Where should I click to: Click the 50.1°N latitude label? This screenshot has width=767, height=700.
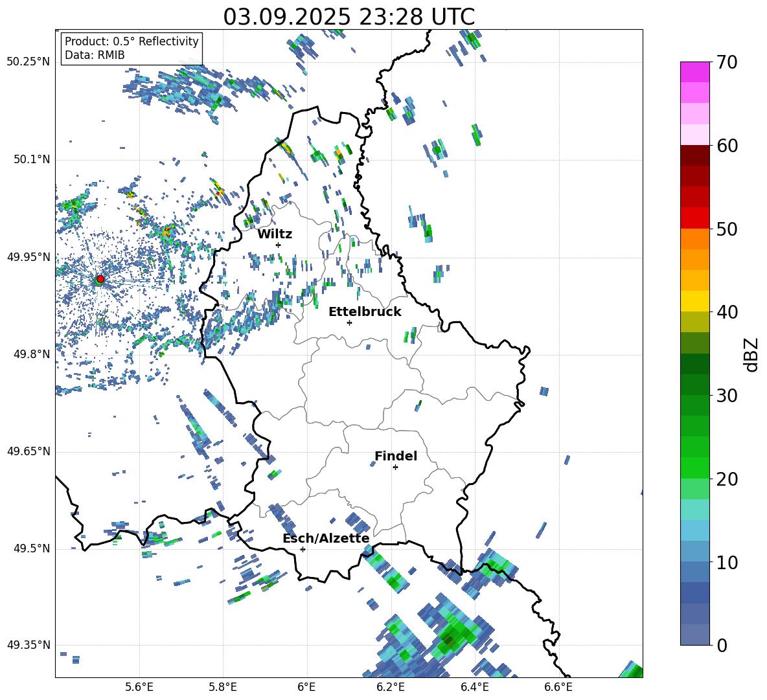(32, 159)
